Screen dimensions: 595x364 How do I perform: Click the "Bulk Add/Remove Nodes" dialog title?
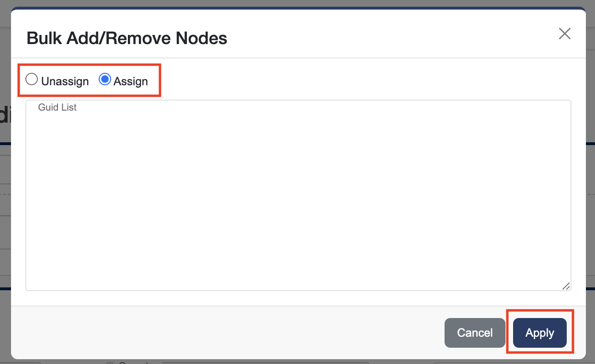127,38
